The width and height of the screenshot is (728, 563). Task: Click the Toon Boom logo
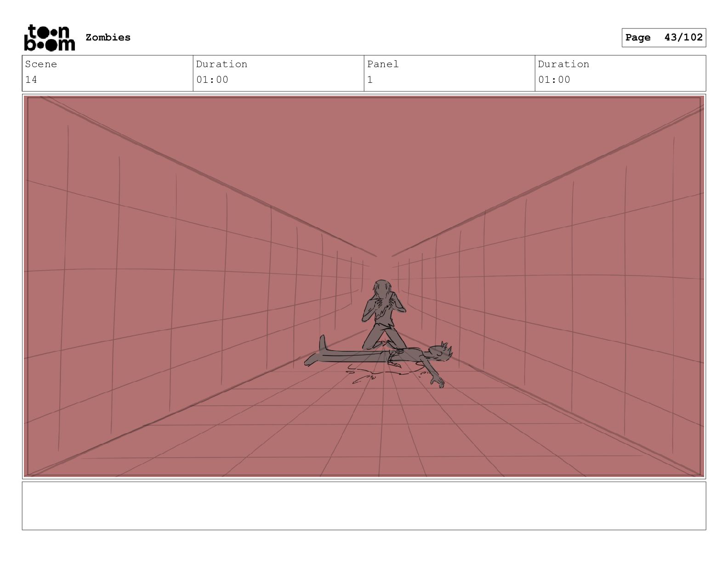49,38
